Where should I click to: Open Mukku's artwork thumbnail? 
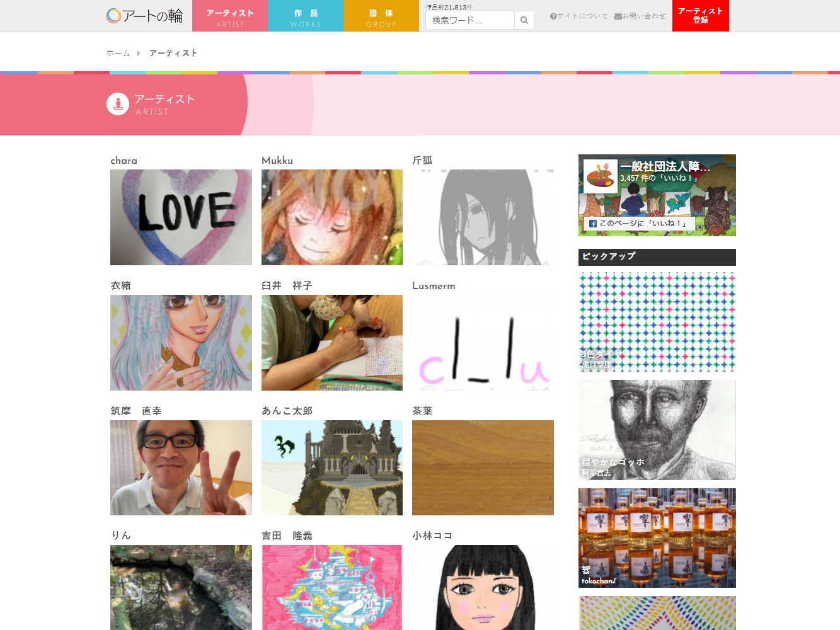point(332,217)
